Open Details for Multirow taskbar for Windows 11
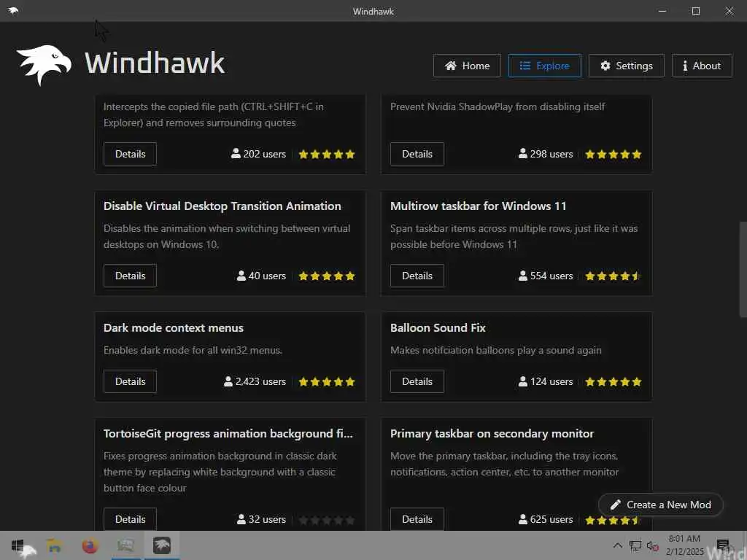The image size is (747, 560). click(x=417, y=276)
